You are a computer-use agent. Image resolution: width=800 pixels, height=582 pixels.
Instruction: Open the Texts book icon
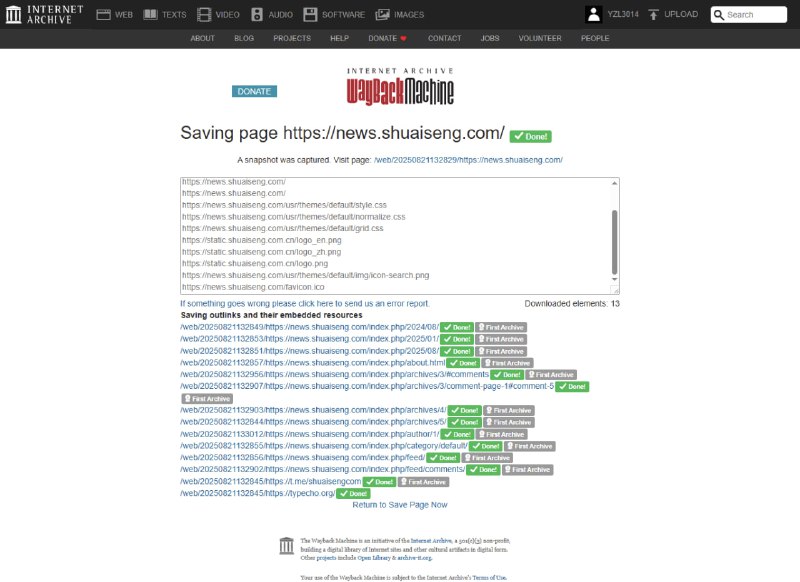(x=150, y=15)
